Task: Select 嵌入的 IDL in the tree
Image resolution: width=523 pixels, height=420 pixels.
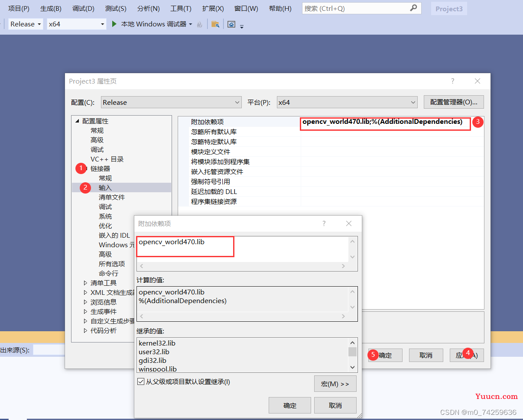Action: [114, 235]
